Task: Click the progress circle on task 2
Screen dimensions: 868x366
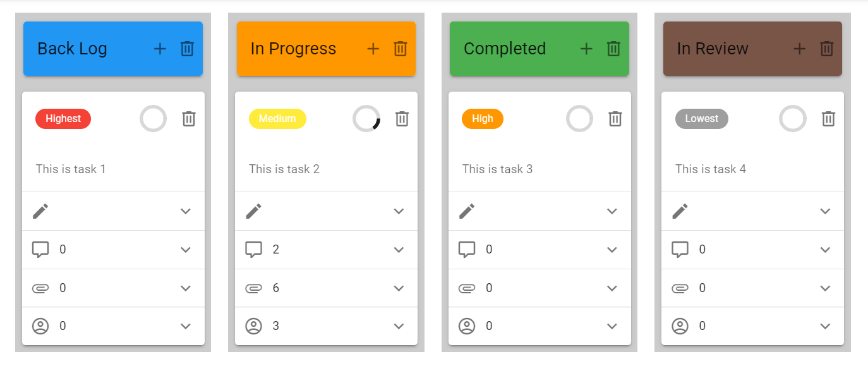Action: pyautogui.click(x=366, y=119)
